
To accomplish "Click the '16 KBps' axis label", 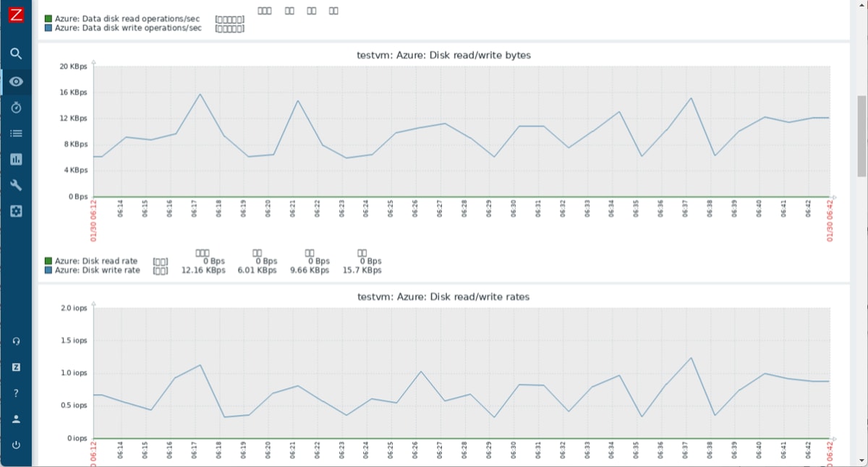I will (x=73, y=93).
